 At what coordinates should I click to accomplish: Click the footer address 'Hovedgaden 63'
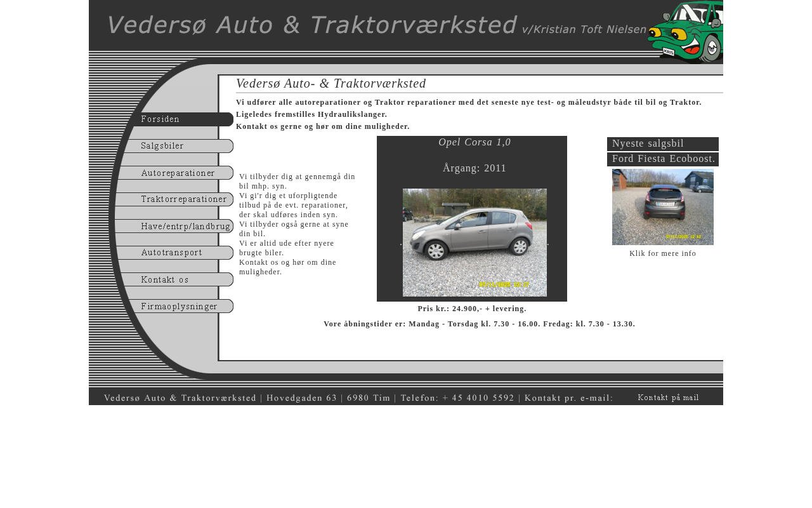(302, 398)
